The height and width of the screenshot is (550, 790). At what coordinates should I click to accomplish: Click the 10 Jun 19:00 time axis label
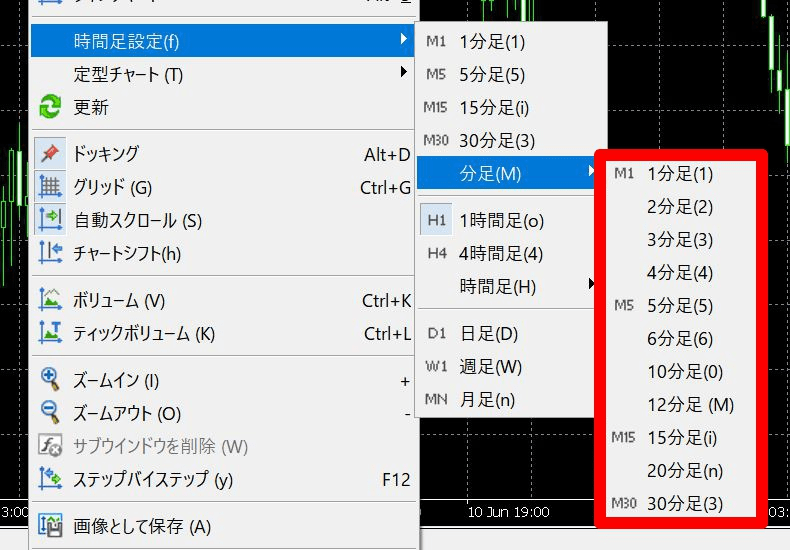coord(508,512)
